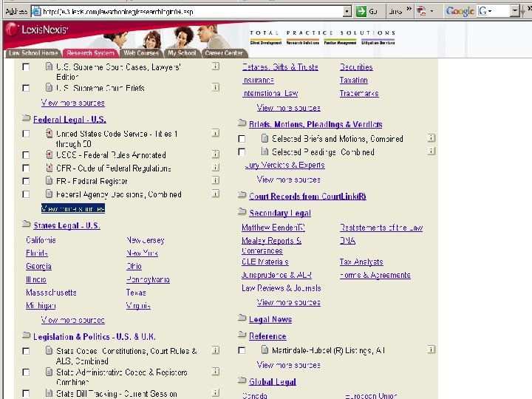The height and width of the screenshot is (399, 532).
Task: Click folder icon next to Federal Legal - U.S.
Action: [x=26, y=118]
